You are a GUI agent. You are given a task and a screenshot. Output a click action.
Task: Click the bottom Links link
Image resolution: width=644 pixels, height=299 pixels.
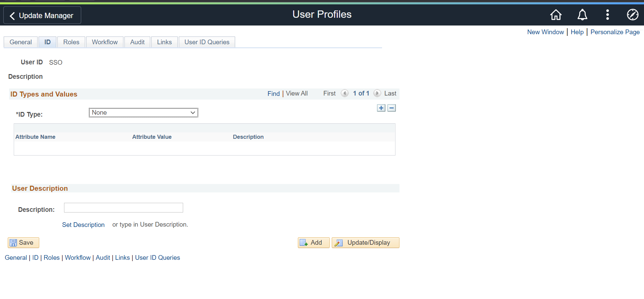[x=122, y=258]
